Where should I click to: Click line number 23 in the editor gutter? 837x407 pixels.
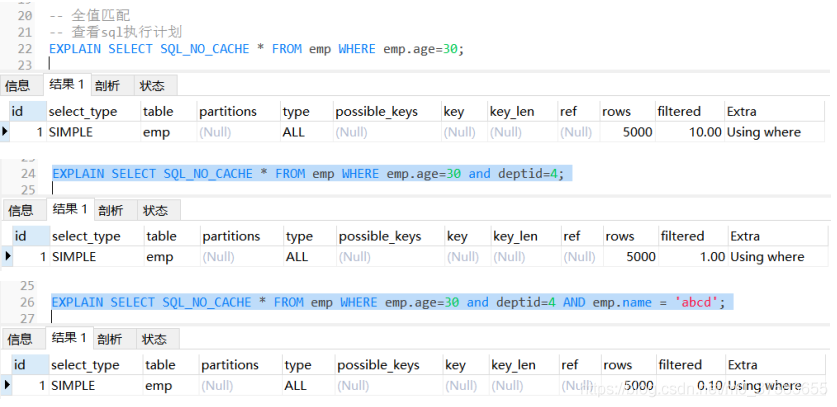coord(25,65)
